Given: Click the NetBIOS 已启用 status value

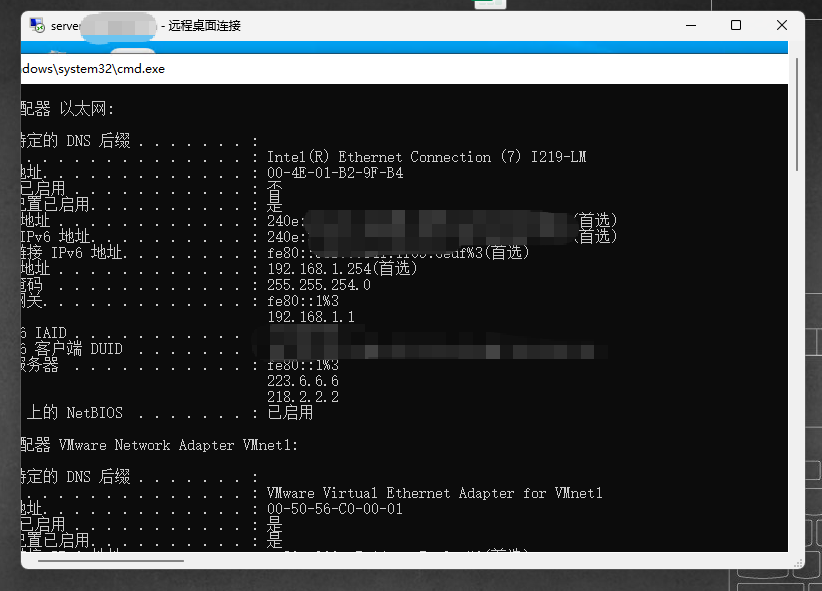Looking at the screenshot, I should pos(290,413).
